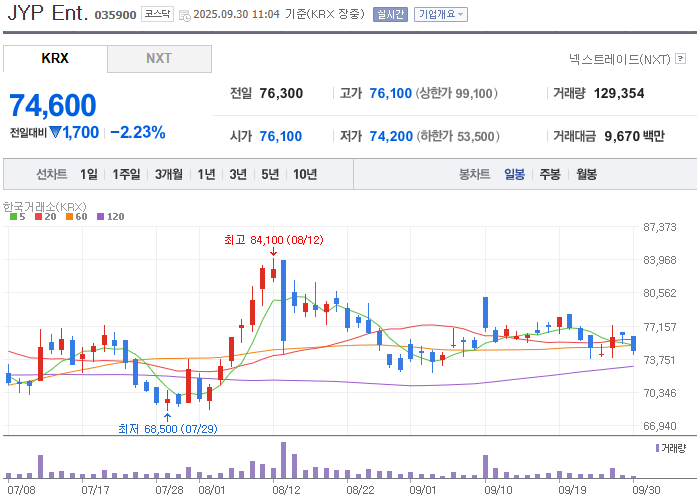Select the 1일 line chart
The image size is (697, 498).
coord(88,174)
